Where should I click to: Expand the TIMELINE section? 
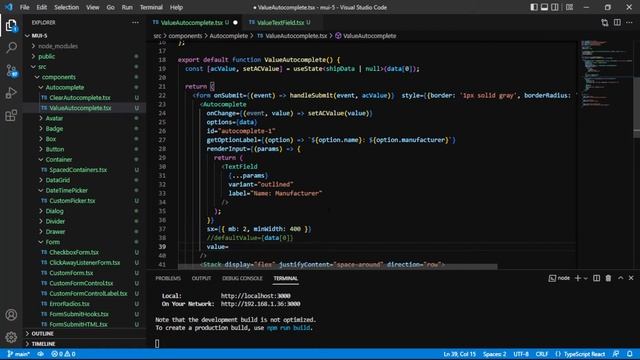[43, 344]
